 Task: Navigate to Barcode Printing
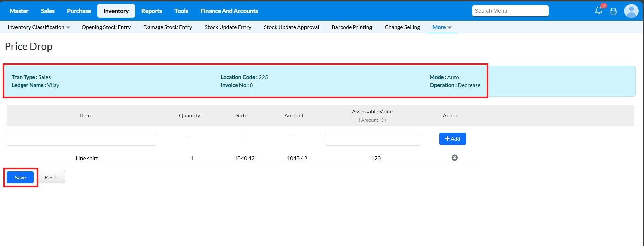(352, 27)
